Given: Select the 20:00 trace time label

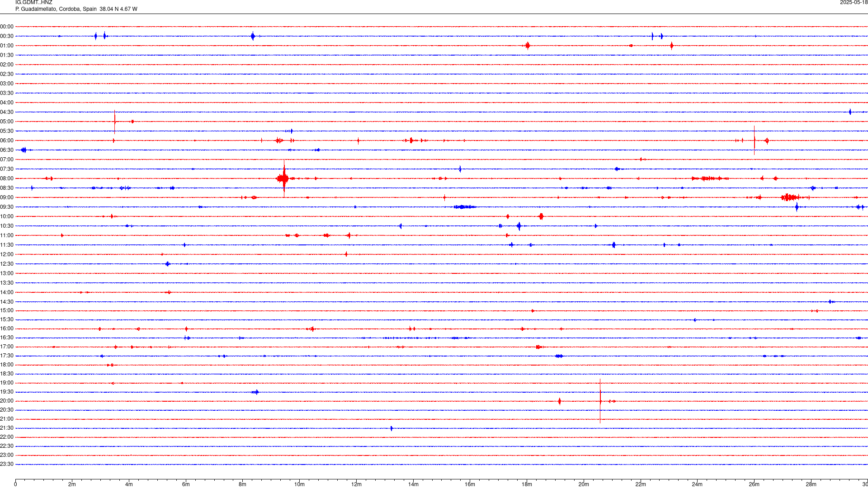Looking at the screenshot, I should pyautogui.click(x=7, y=401).
